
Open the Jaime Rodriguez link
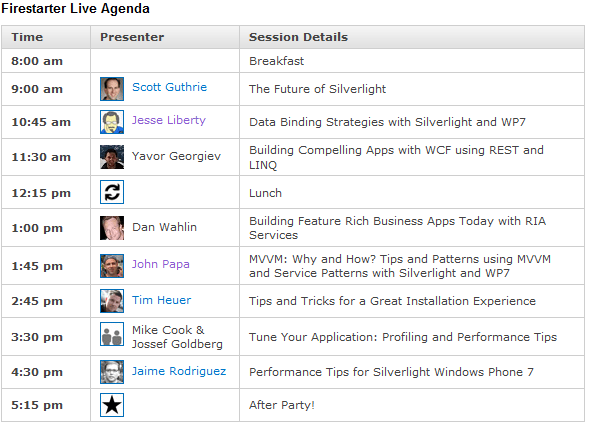pos(179,371)
